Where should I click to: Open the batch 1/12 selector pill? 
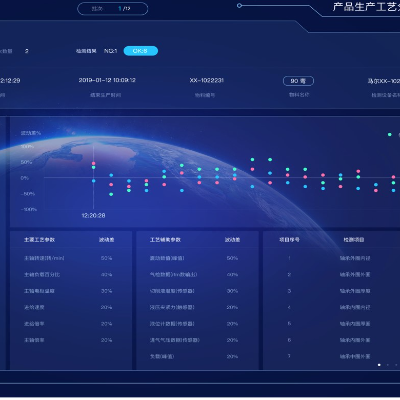113,9
